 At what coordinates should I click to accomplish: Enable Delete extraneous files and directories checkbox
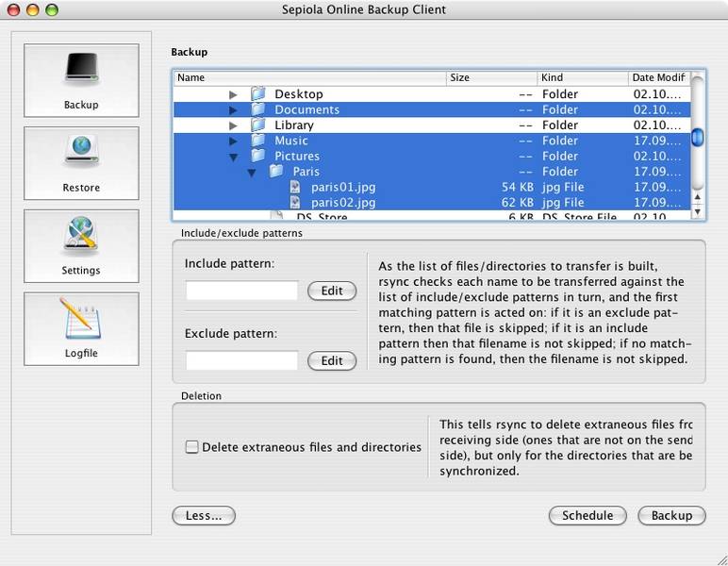tap(191, 447)
